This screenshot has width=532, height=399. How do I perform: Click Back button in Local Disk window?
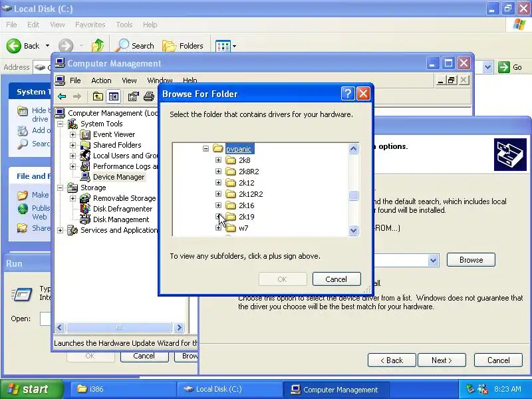tap(23, 46)
